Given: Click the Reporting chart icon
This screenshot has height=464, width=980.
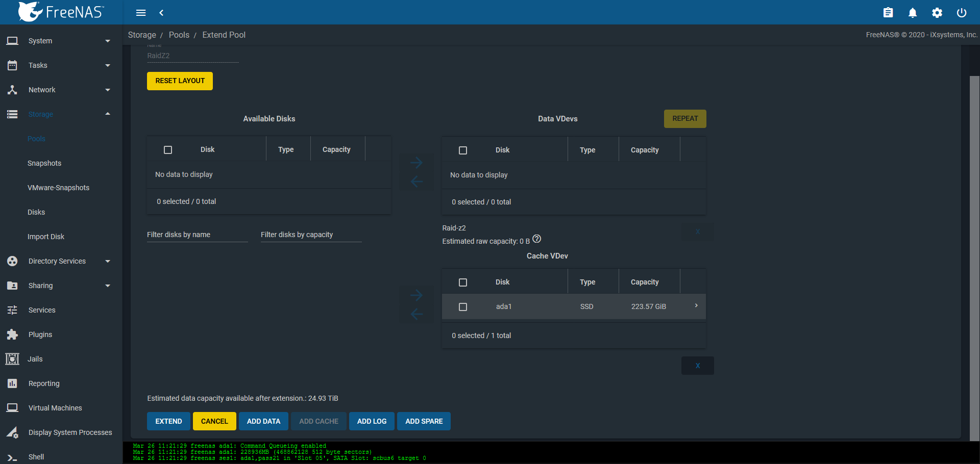Looking at the screenshot, I should 12,383.
